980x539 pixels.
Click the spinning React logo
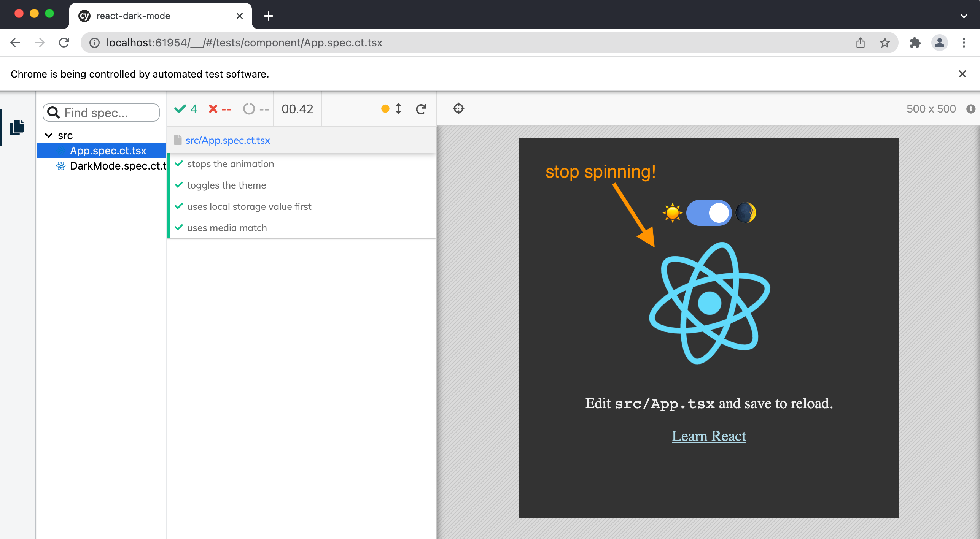tap(709, 303)
